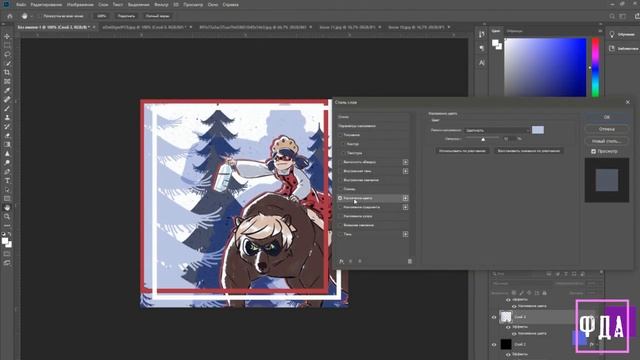Switch to the Образцы (Swatches) tab
The width and height of the screenshot is (640, 360).
[514, 31]
